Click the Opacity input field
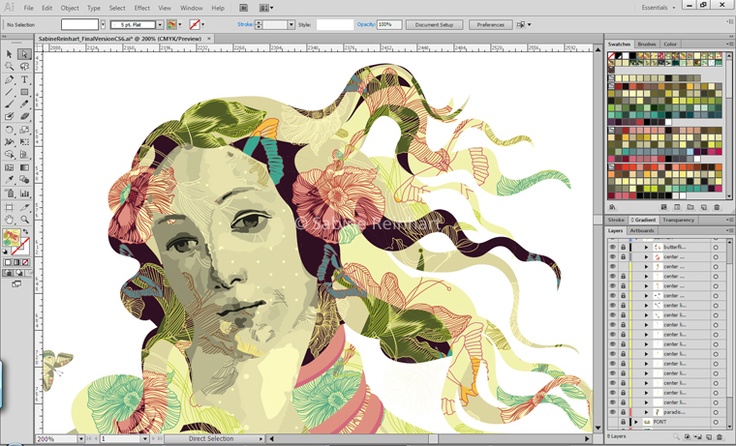This screenshot has width=736, height=446. pyautogui.click(x=389, y=24)
